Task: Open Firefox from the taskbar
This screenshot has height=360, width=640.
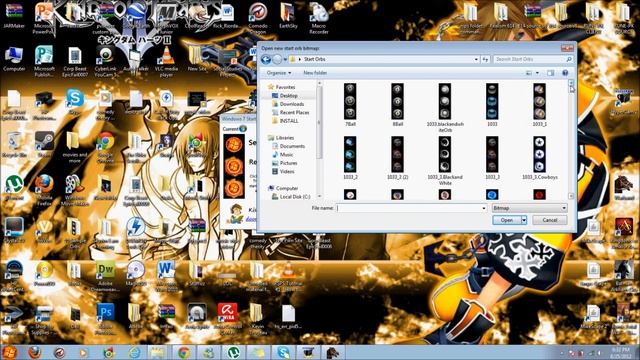Action: [35, 352]
